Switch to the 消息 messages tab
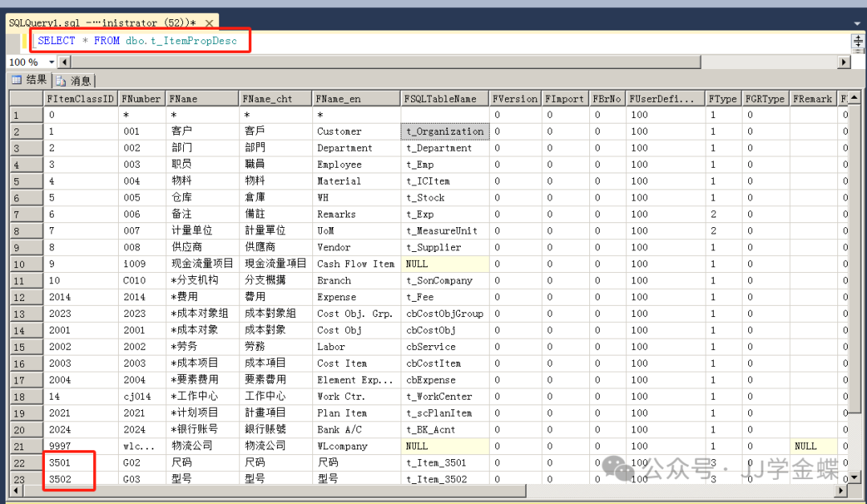This screenshot has width=867, height=504. (74, 80)
